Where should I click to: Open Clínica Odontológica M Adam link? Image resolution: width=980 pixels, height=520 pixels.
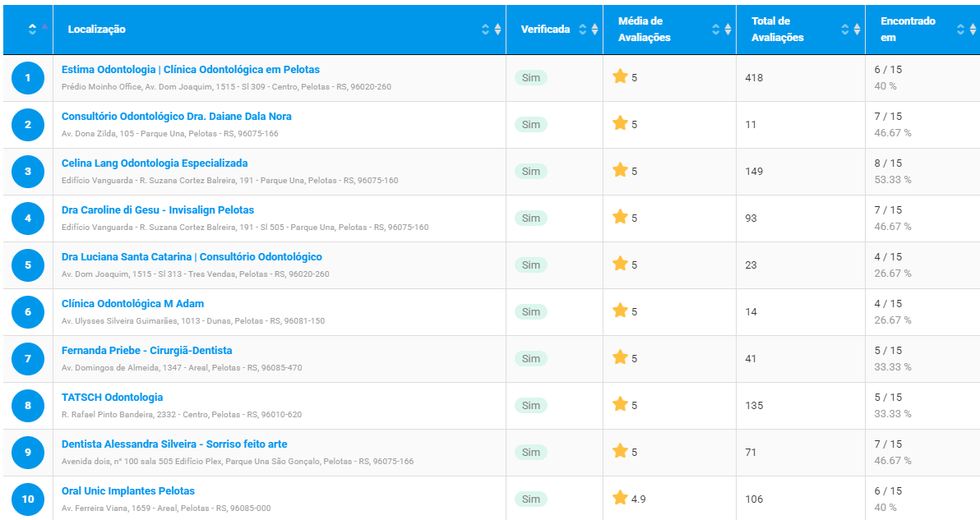coord(132,303)
